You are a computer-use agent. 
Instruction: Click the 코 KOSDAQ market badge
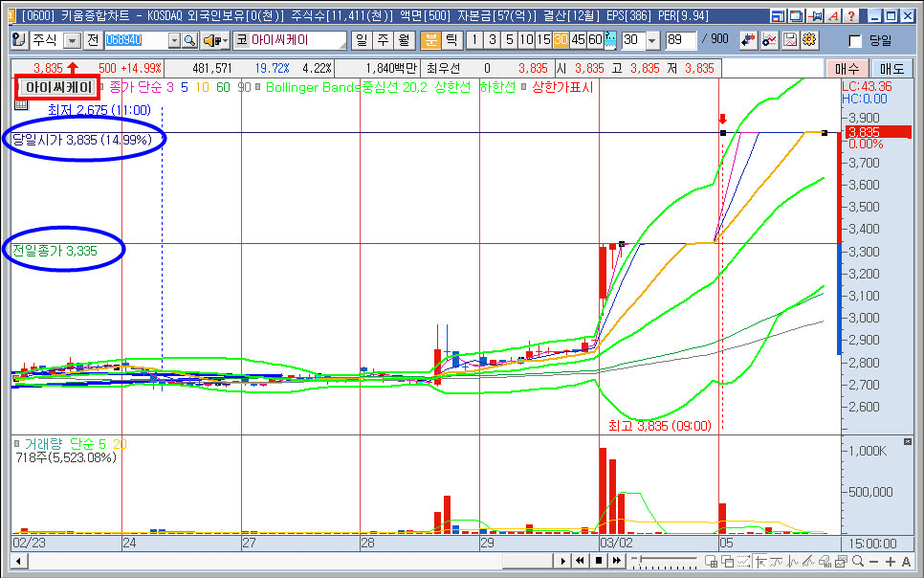point(242,40)
